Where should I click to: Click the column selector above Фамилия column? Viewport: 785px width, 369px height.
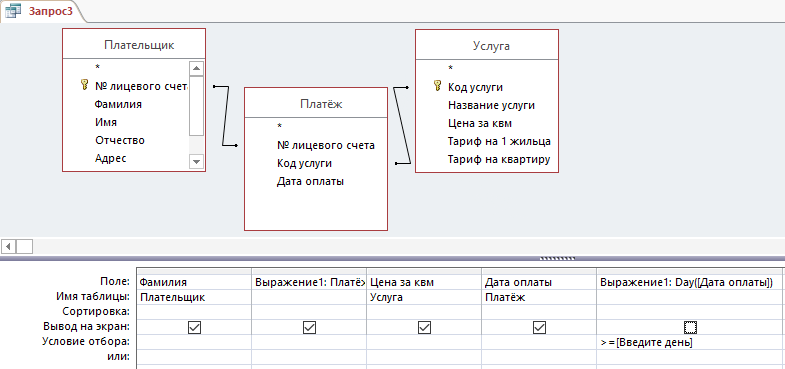pyautogui.click(x=193, y=271)
